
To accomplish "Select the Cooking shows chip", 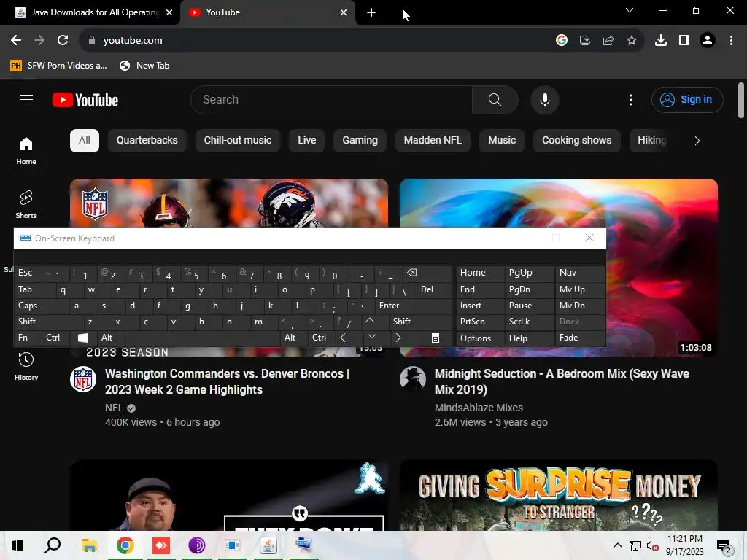I will [x=576, y=141].
